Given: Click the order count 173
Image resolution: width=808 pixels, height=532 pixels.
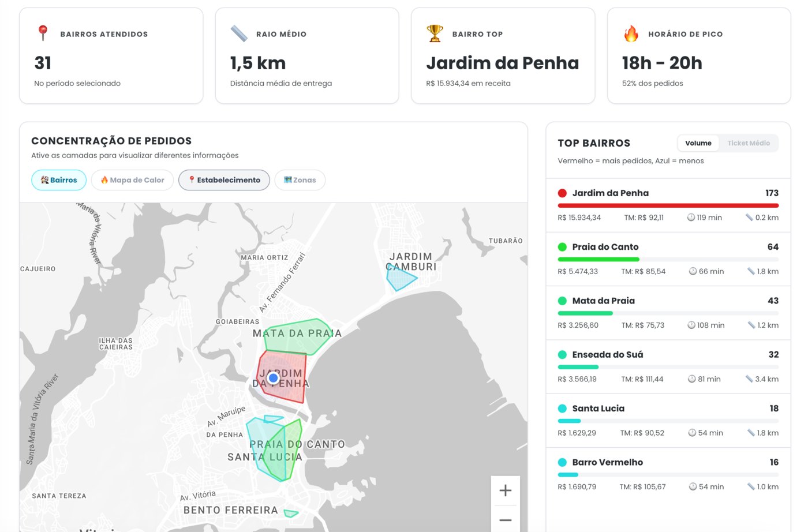Looking at the screenshot, I should tap(772, 193).
